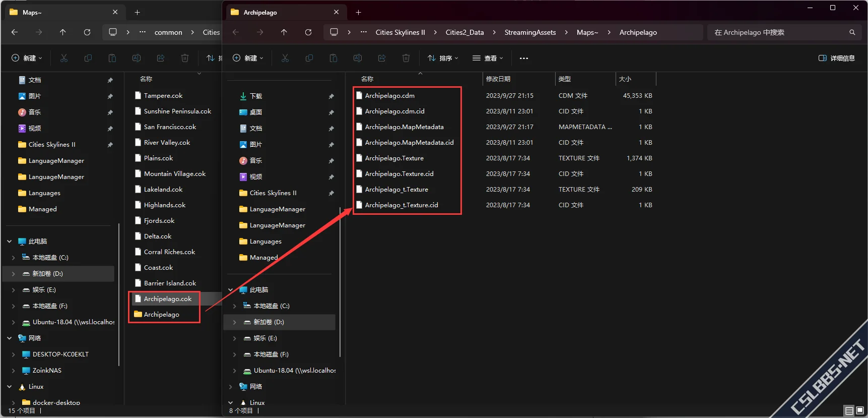
Task: Click Up arrow in Maps~ window
Action: point(63,32)
